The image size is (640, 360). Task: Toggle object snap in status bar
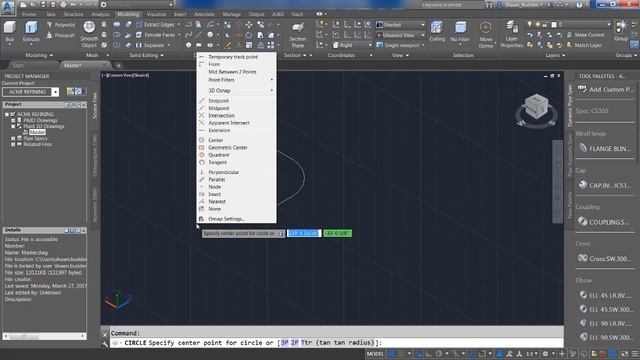click(x=482, y=353)
